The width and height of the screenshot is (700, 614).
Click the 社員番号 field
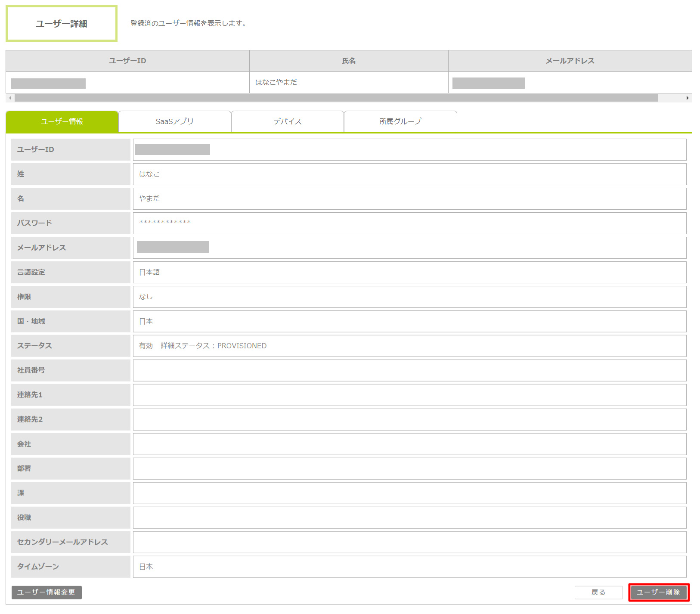(409, 370)
